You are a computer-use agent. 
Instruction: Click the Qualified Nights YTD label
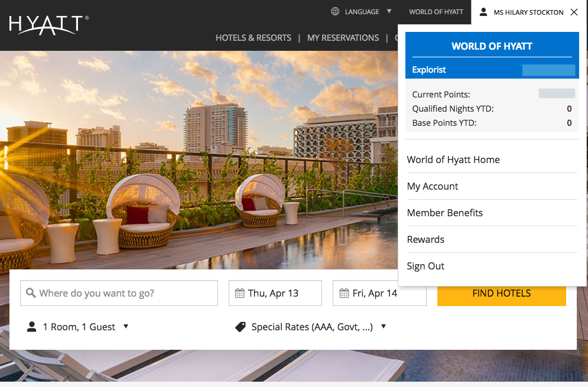click(453, 109)
